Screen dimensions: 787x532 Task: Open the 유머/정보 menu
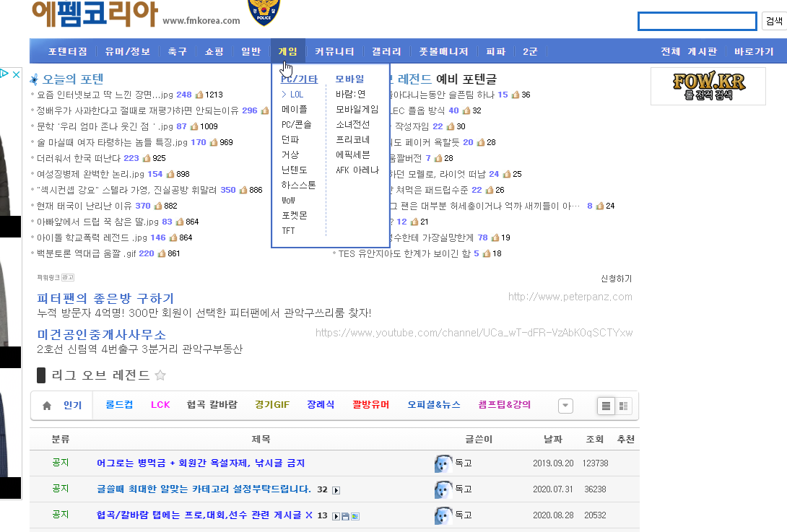(128, 51)
